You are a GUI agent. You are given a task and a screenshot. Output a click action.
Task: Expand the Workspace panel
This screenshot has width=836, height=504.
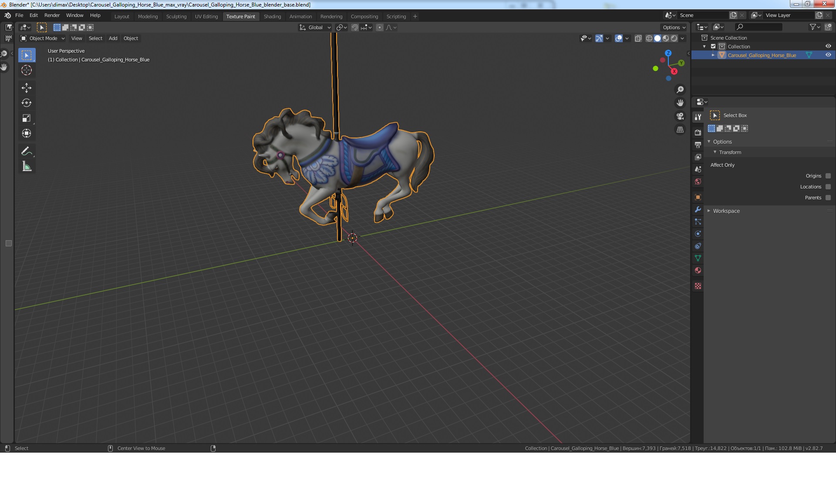[x=726, y=211]
